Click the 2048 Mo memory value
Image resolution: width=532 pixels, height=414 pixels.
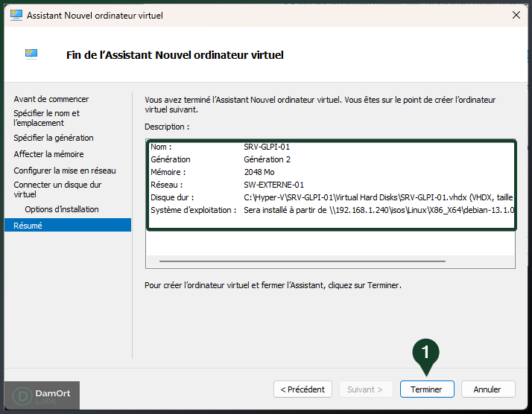tap(259, 172)
